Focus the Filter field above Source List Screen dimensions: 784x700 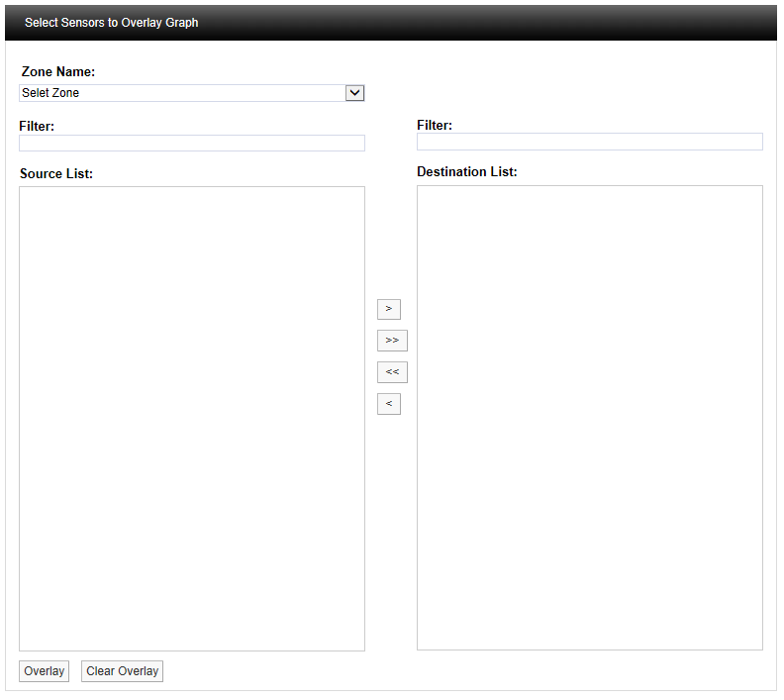coord(192,144)
